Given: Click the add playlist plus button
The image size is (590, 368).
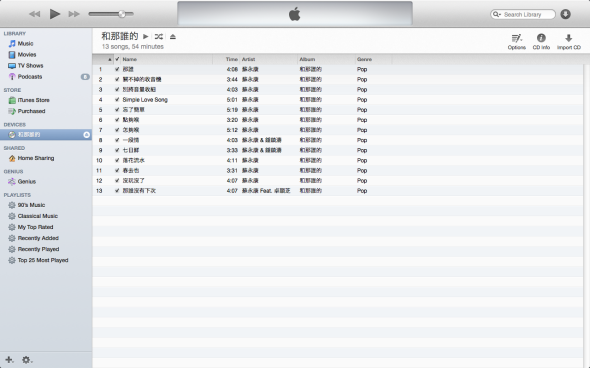Looking at the screenshot, I should click(9, 360).
